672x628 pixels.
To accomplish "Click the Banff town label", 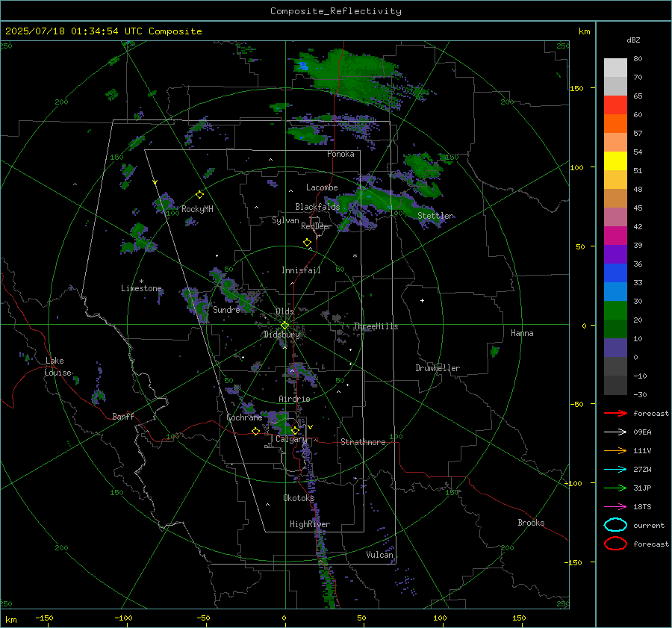I will pyautogui.click(x=123, y=416).
